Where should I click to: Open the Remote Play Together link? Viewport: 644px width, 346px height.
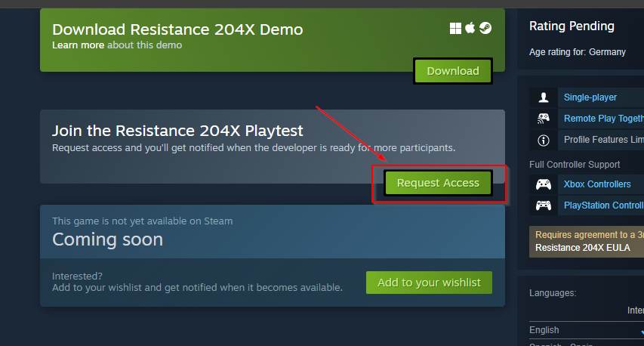click(604, 119)
